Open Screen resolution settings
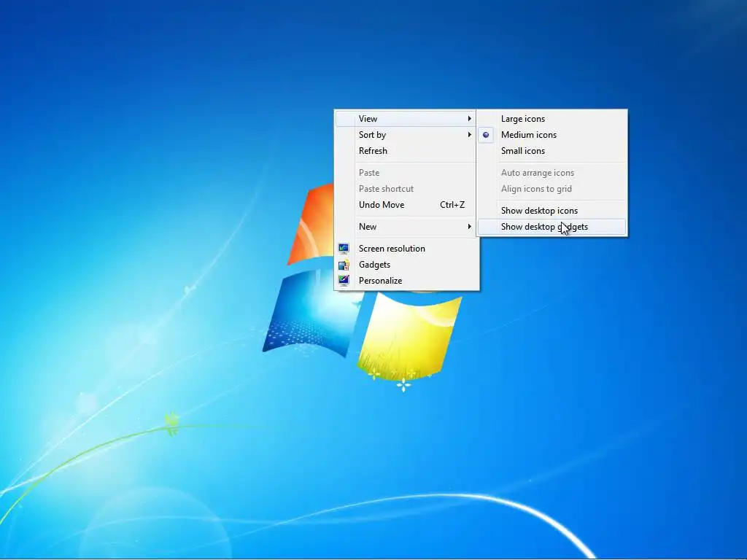 pyautogui.click(x=406, y=249)
